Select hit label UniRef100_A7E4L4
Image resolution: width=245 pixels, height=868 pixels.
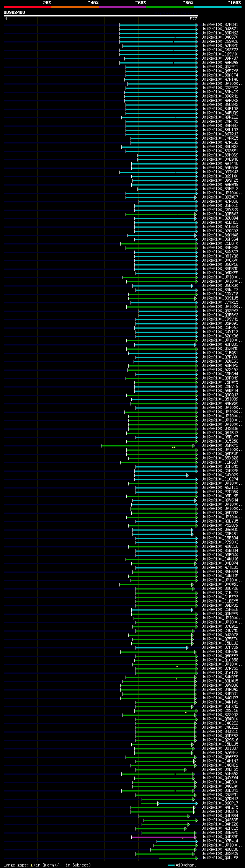220,841
